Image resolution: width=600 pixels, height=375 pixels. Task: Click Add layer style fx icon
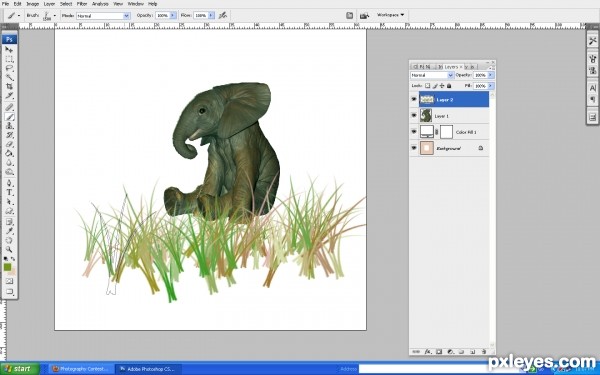click(428, 351)
